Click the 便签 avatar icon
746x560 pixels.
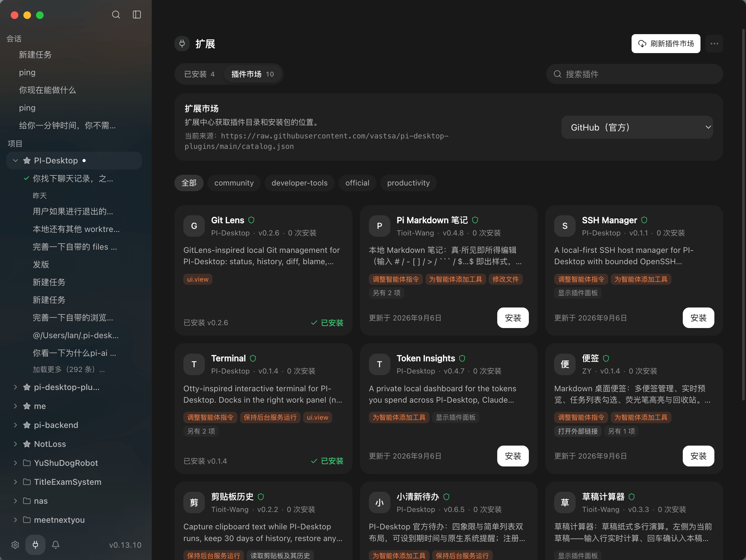point(565,364)
